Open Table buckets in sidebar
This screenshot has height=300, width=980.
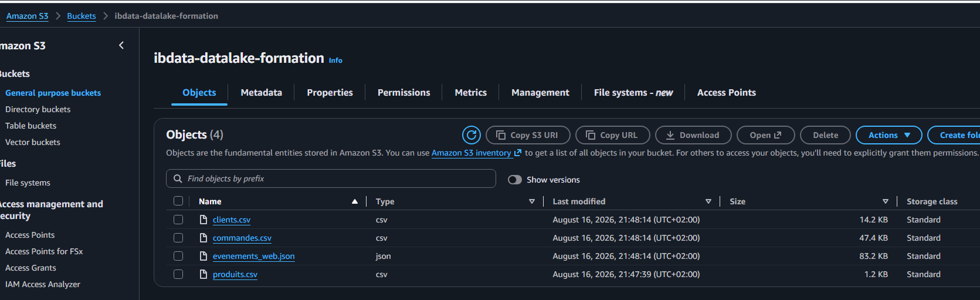(30, 126)
